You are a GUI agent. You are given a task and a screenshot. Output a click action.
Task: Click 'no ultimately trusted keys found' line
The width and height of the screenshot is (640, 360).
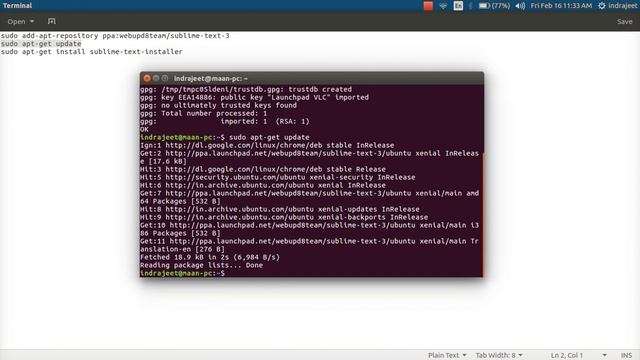point(218,105)
